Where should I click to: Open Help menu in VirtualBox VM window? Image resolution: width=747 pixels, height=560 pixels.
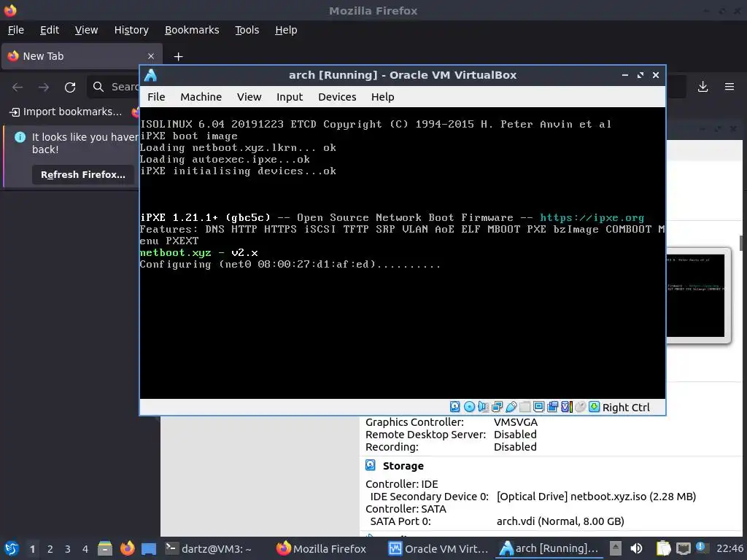382,97
